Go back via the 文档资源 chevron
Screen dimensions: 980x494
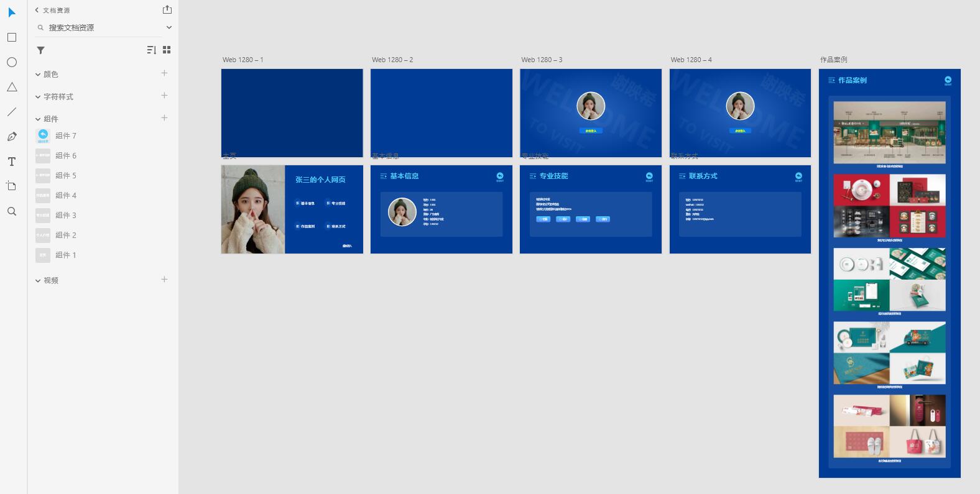tap(37, 10)
